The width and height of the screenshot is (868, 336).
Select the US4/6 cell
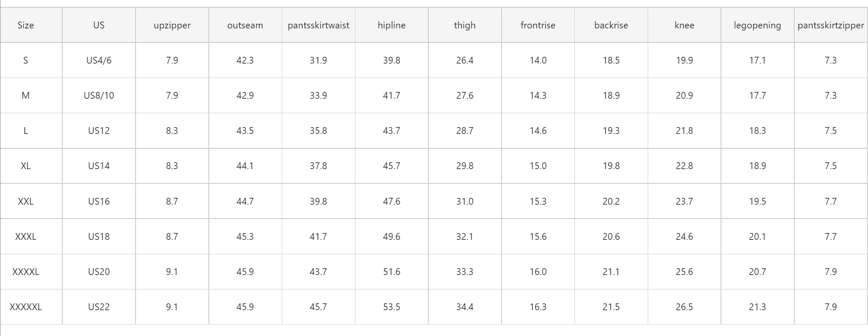[99, 60]
